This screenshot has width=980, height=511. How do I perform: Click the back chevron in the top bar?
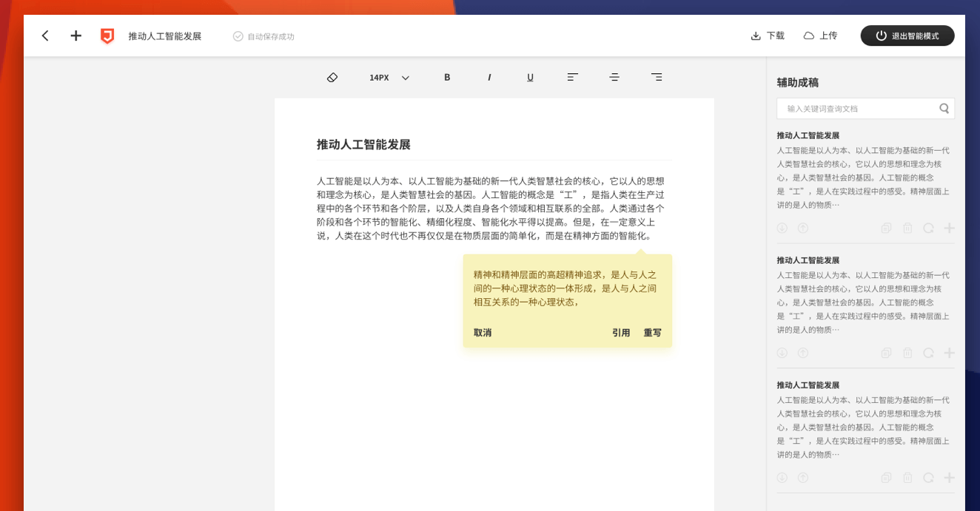[45, 35]
